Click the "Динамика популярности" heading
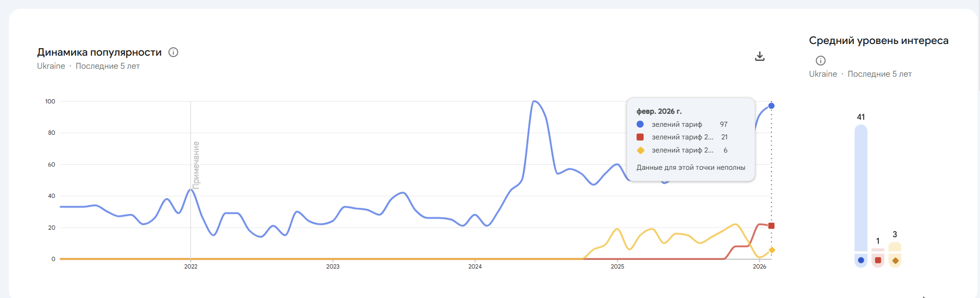This screenshot has height=298, width=980. pos(99,52)
